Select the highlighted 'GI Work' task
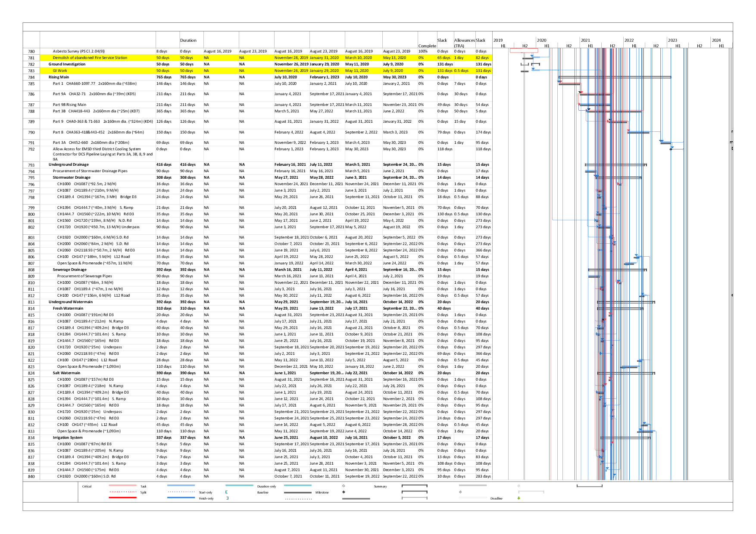 coord(60,71)
